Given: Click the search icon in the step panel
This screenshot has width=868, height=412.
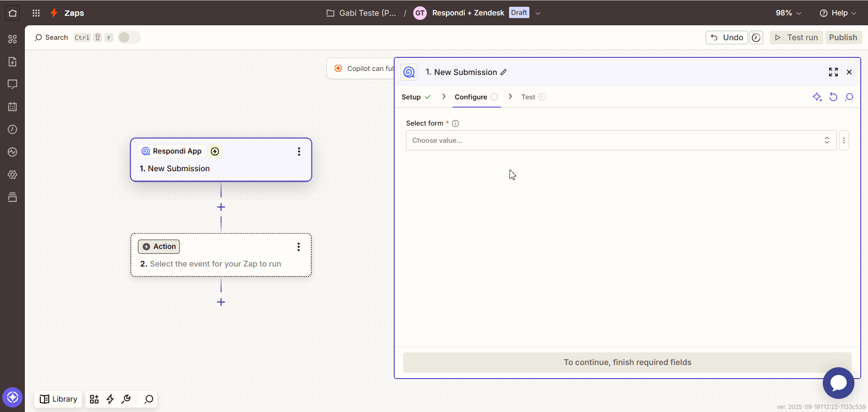Looking at the screenshot, I should pos(849,97).
